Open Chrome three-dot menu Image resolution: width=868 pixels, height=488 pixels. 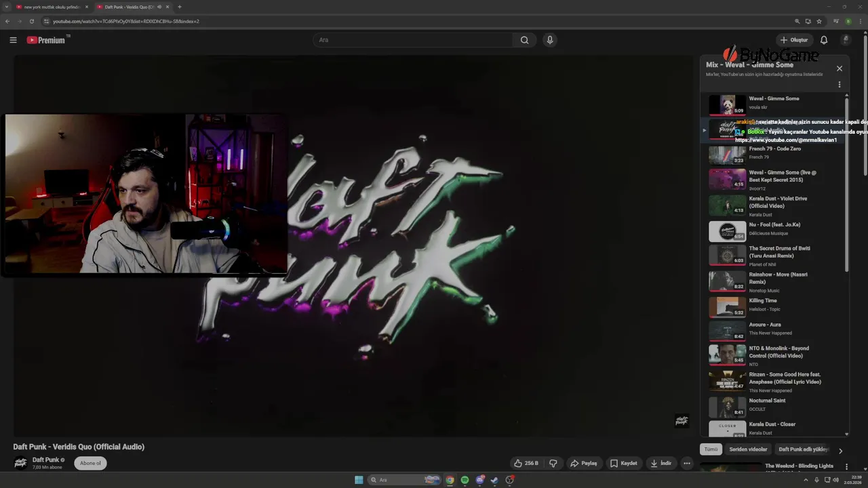tap(861, 21)
